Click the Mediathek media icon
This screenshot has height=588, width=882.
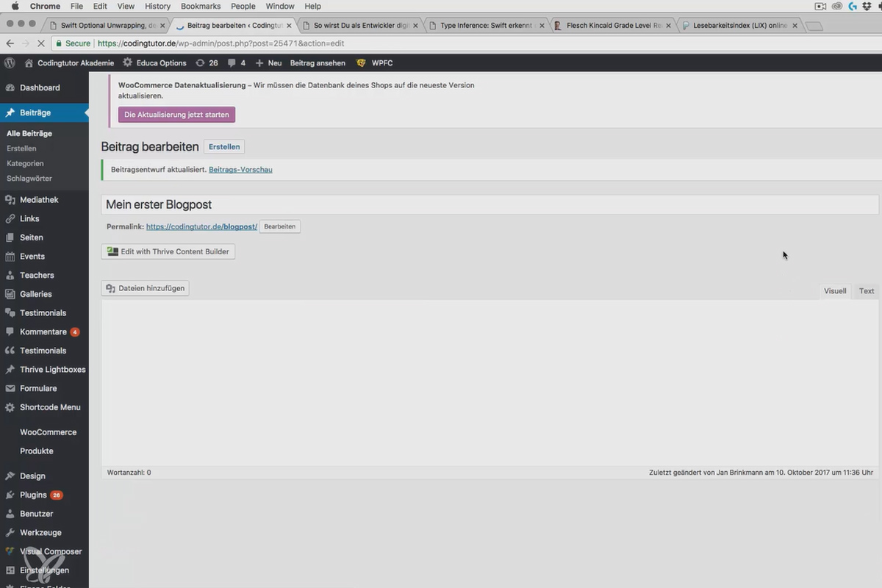click(10, 200)
